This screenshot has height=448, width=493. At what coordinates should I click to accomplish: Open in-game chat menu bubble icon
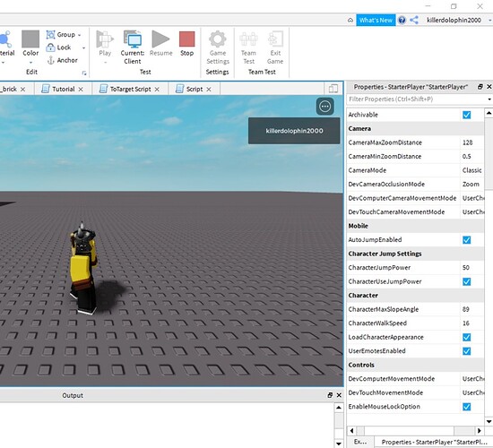pos(324,107)
